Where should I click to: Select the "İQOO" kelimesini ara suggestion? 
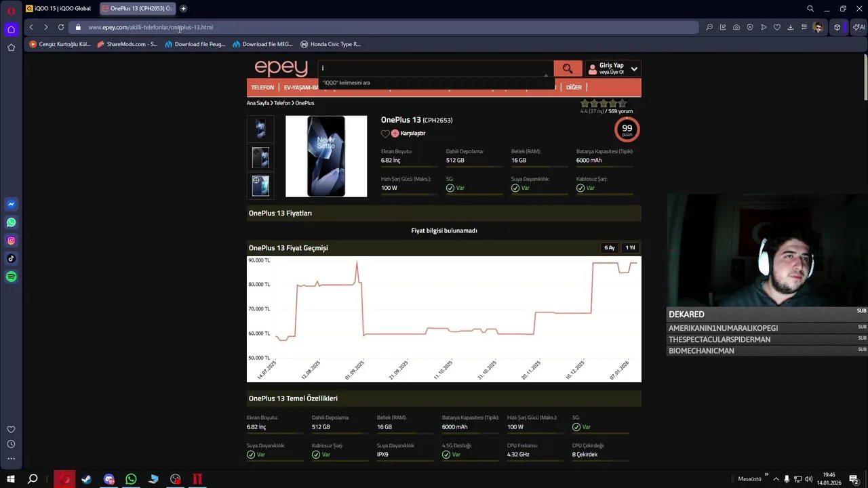346,83
